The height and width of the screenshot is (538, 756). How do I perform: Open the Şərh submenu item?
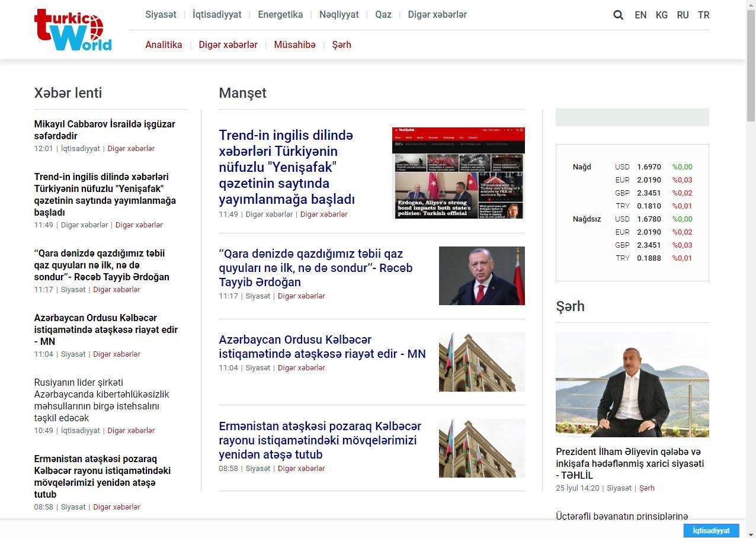pos(341,45)
